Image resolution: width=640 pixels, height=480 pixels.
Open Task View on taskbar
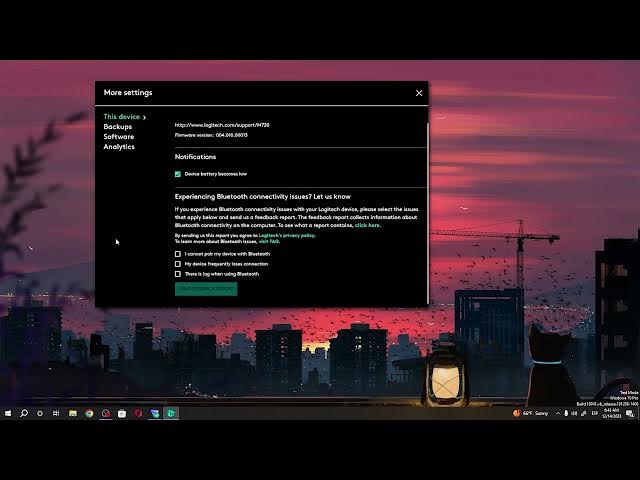pos(56,413)
